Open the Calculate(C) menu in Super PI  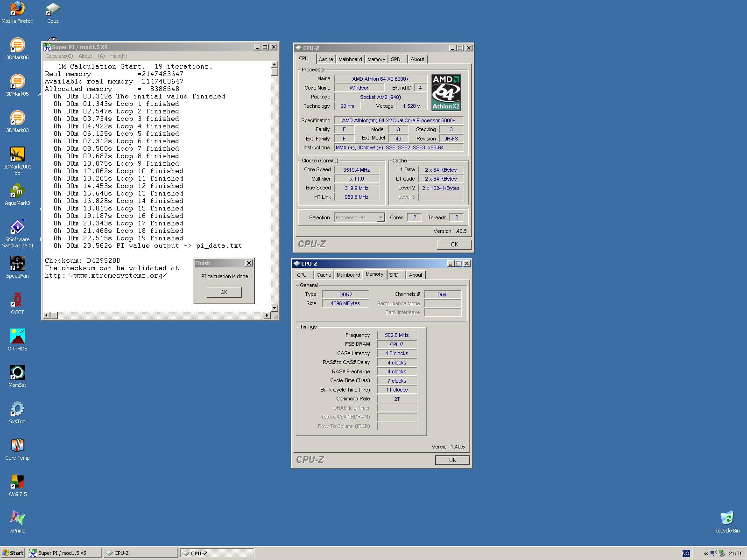point(59,56)
